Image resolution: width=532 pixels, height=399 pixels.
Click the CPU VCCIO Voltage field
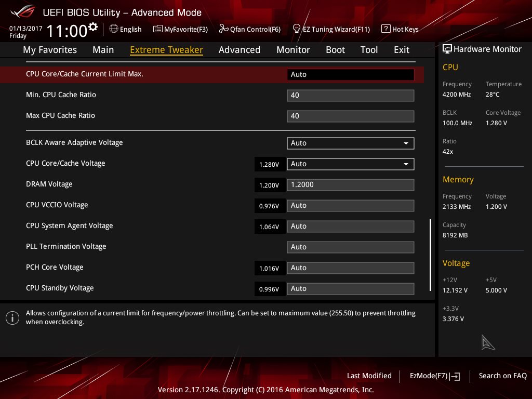coord(351,206)
